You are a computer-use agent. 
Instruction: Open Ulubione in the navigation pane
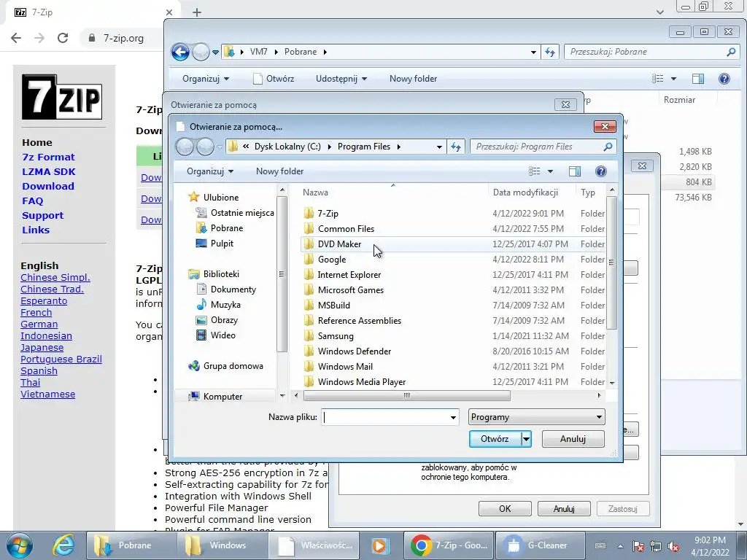pos(220,197)
